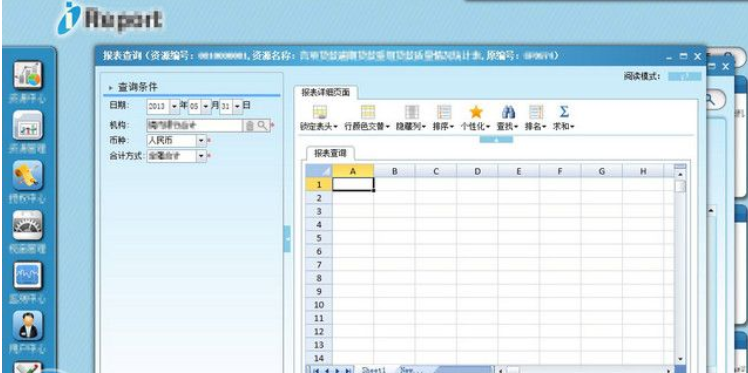Open the day dropdown showing 31
Screen dimensions: 748x373
237,106
